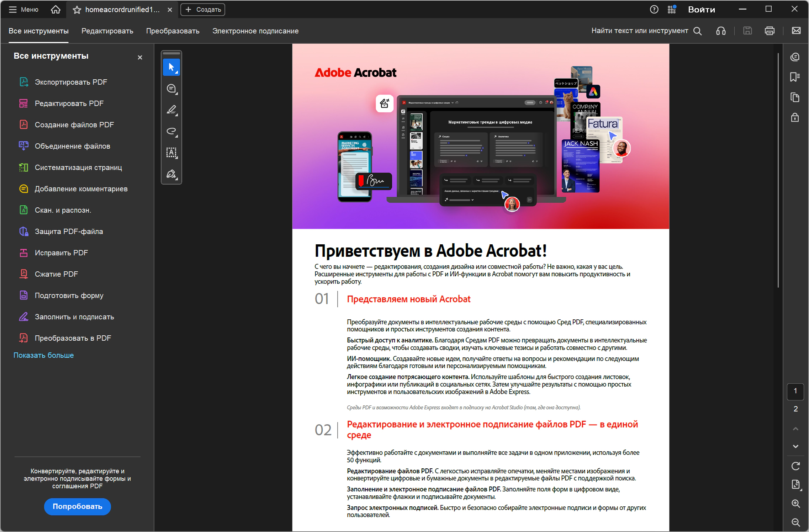
Task: Select the arrow selection tool
Action: 171,67
